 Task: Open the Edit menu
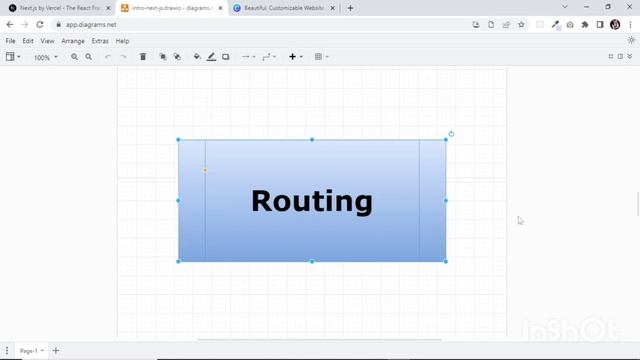pos(28,41)
